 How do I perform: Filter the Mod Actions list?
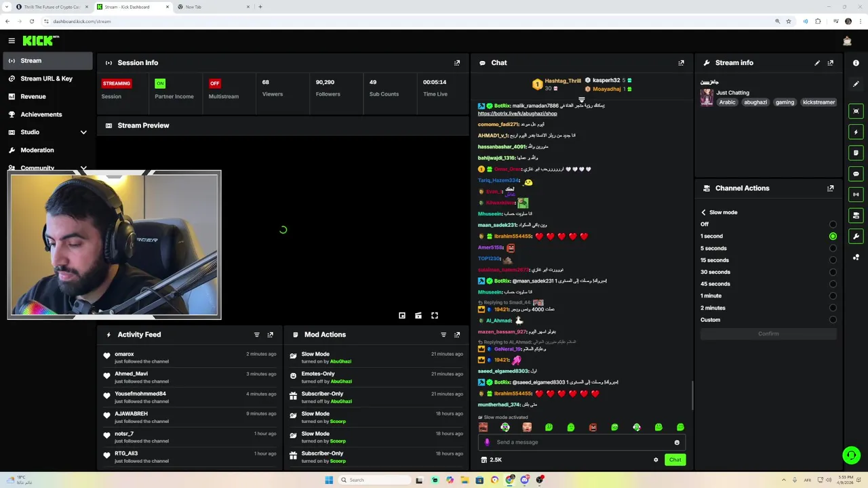(x=443, y=335)
